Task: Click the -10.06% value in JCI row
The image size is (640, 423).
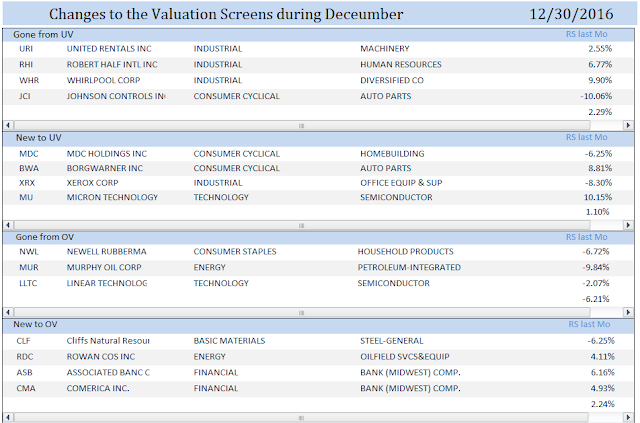Action: [596, 96]
